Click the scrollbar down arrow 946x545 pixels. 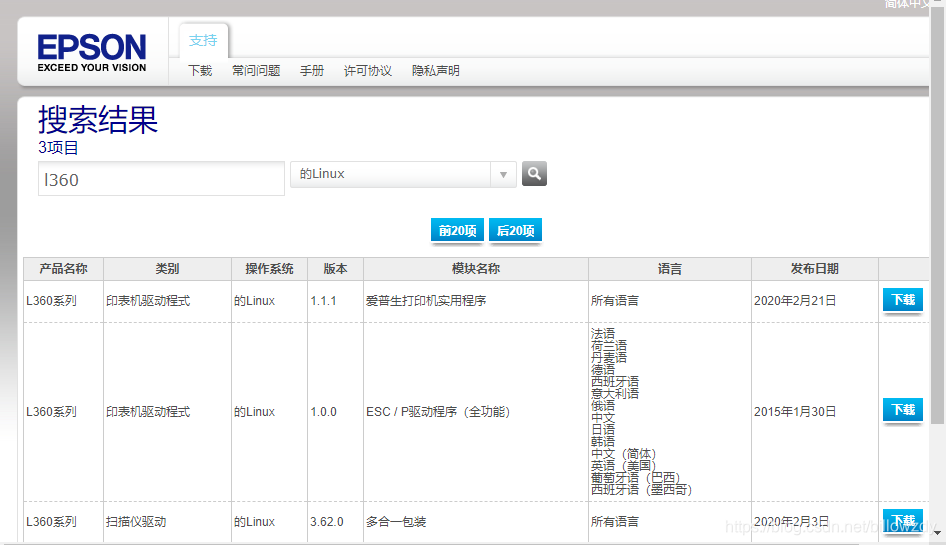pos(938,533)
